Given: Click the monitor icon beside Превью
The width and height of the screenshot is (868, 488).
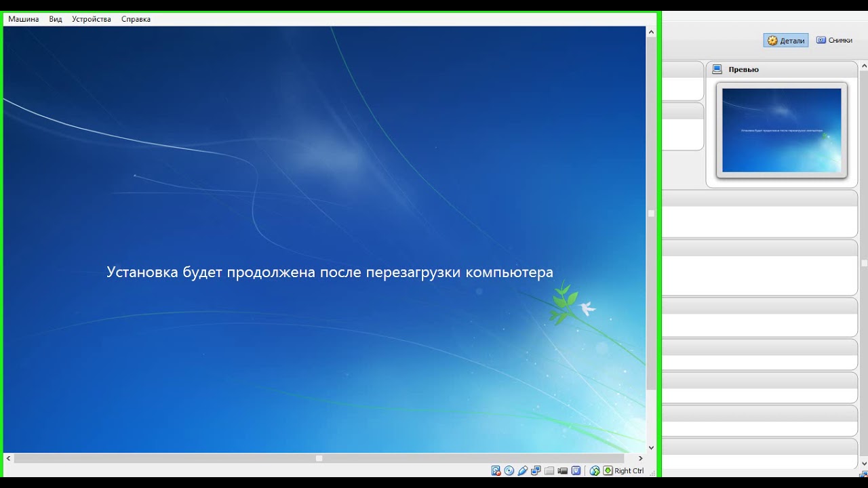Looking at the screenshot, I should point(717,69).
